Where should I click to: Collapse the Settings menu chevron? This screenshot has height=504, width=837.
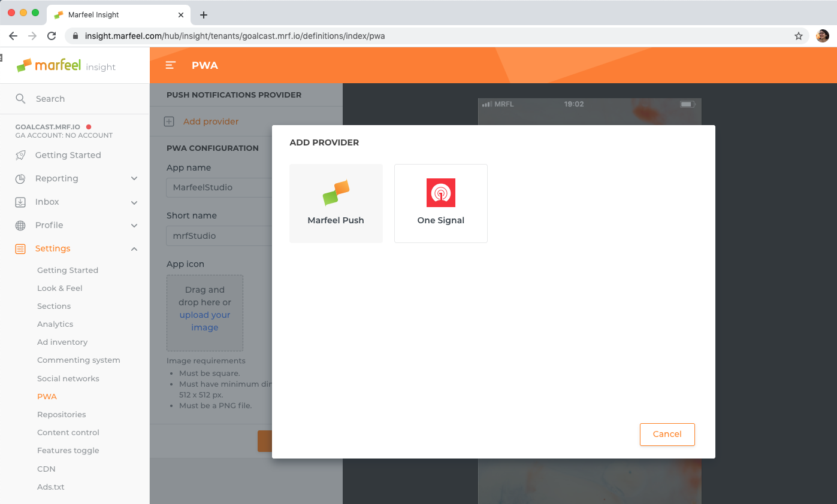[134, 248]
